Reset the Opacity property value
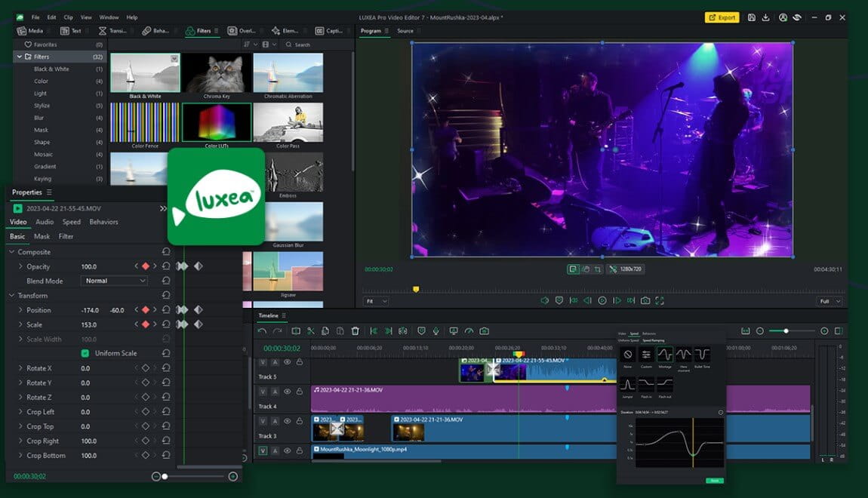Viewport: 868px width, 498px height. tap(166, 266)
